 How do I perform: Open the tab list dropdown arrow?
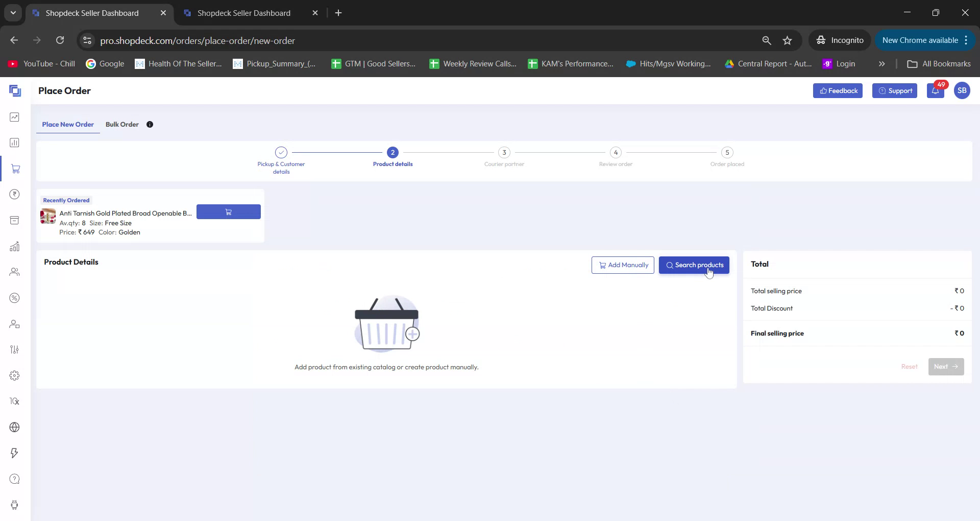point(13,13)
